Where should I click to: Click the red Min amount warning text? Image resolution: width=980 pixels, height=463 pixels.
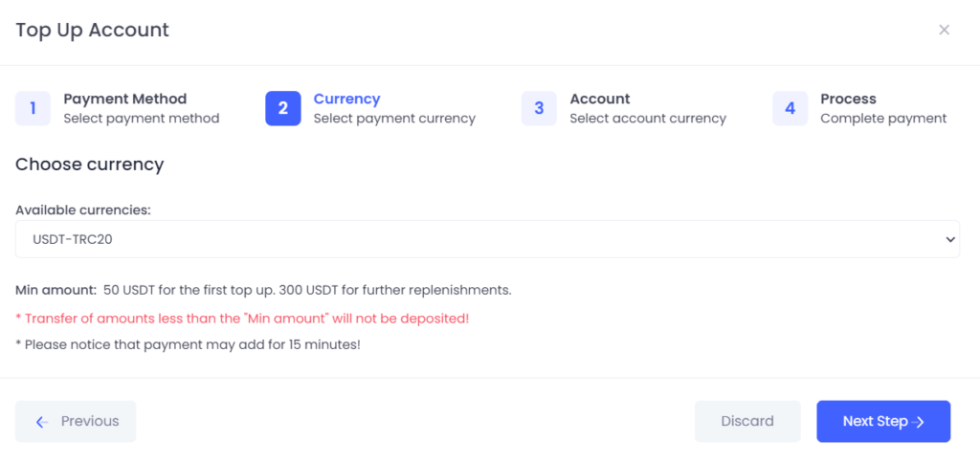(242, 319)
